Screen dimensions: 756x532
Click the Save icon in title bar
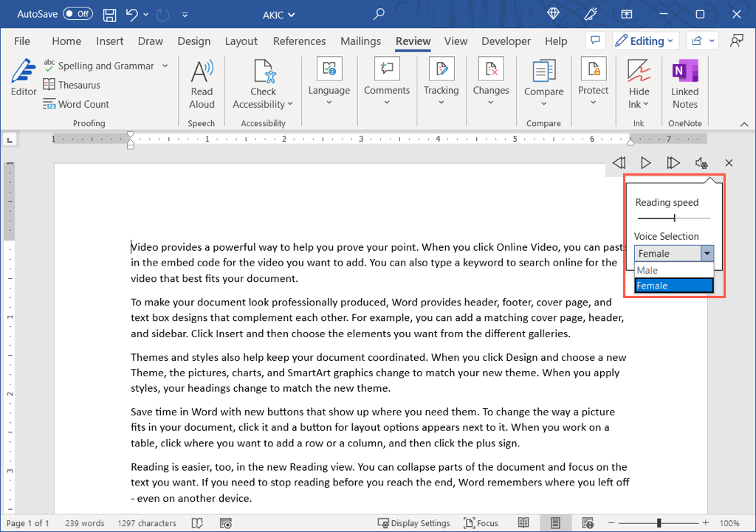[109, 14]
